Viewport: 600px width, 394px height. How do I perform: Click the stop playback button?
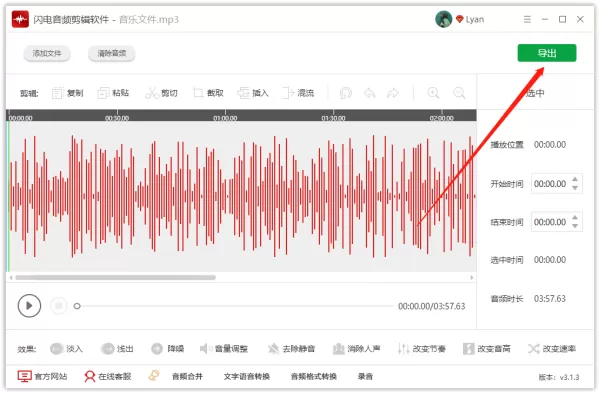59,306
